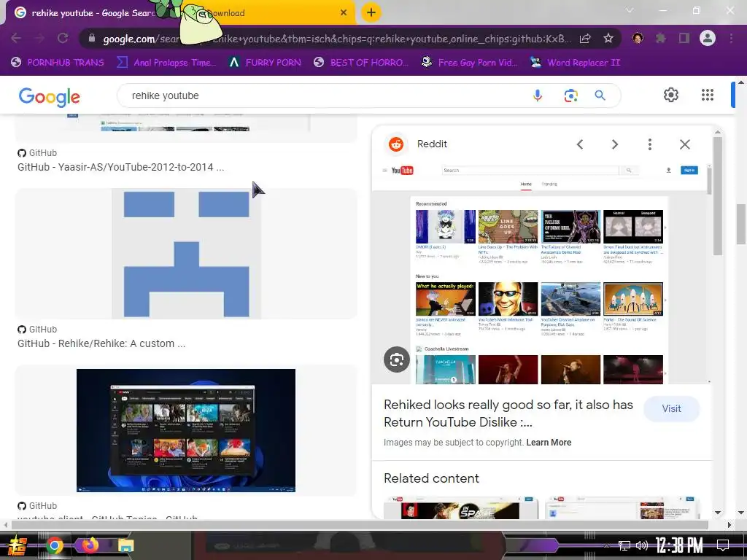Open File Explorer from the taskbar
Image resolution: width=747 pixels, height=560 pixels.
(125, 545)
